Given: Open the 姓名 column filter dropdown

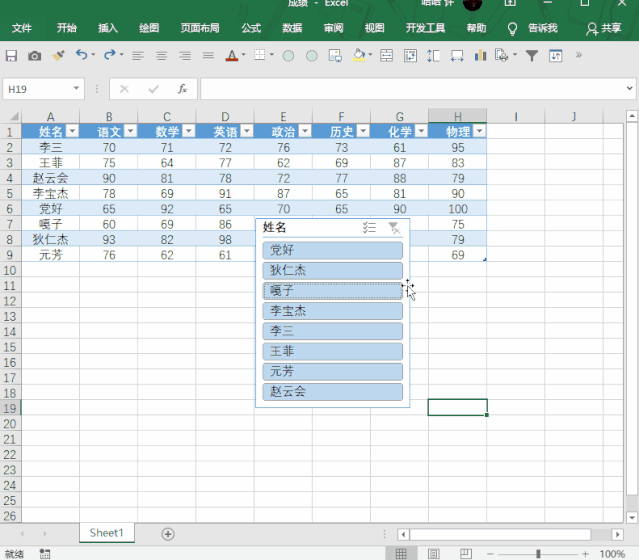Looking at the screenshot, I should [72, 131].
